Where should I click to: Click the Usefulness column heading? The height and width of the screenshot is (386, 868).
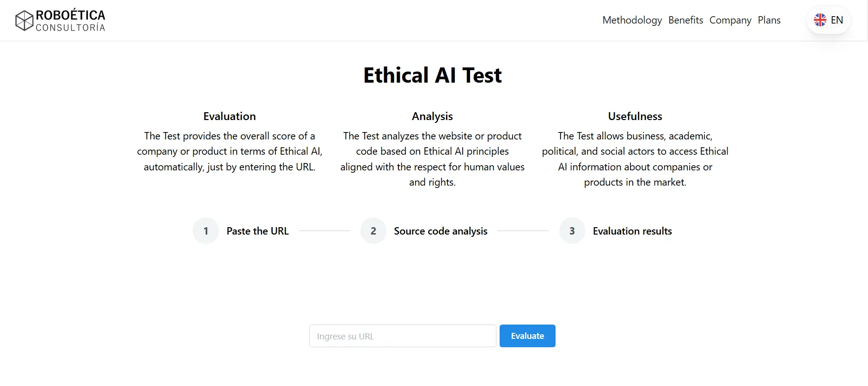click(635, 116)
